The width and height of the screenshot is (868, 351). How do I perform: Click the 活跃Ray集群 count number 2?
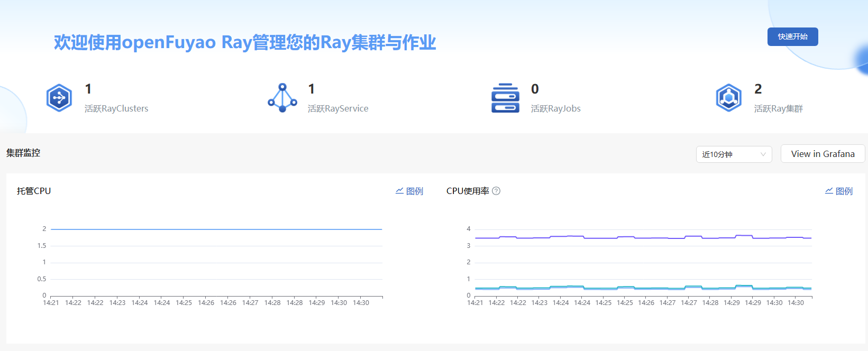[x=758, y=89]
